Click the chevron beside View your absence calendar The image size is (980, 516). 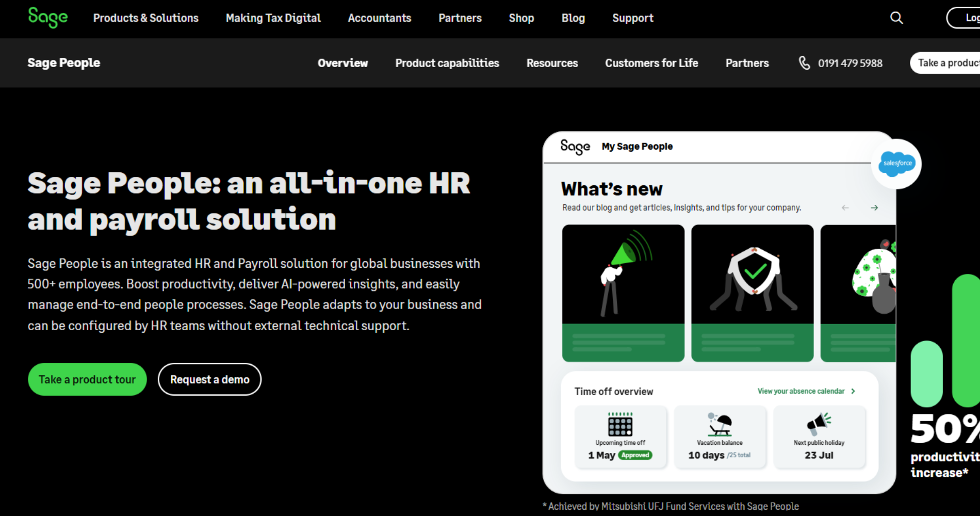pyautogui.click(x=853, y=391)
